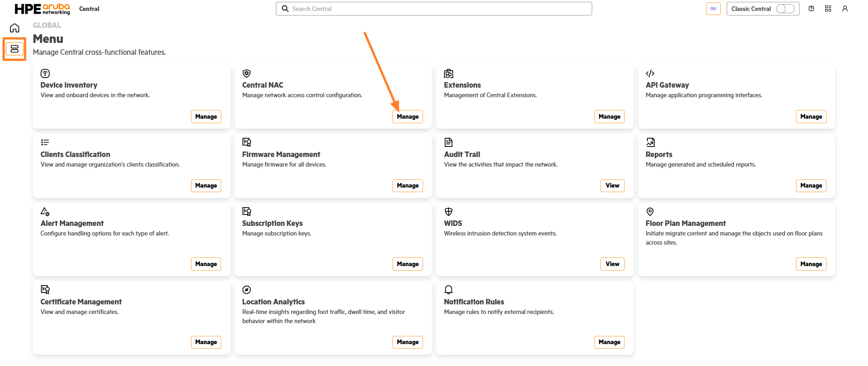Click Manage on the API Gateway card
The height and width of the screenshot is (366, 868).
coord(811,117)
